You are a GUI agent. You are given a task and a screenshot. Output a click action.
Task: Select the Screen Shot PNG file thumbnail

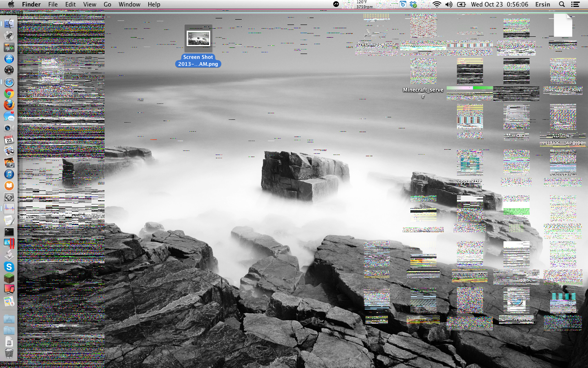(198, 38)
